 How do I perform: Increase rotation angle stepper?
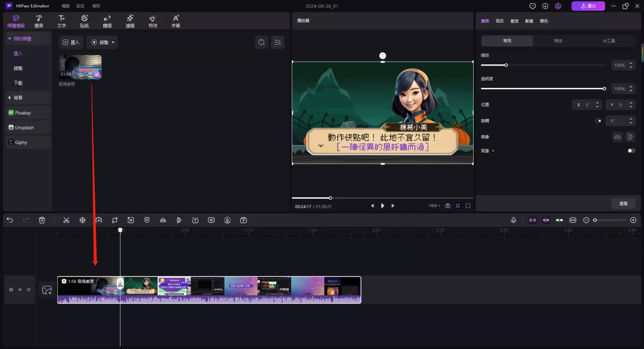(631, 119)
